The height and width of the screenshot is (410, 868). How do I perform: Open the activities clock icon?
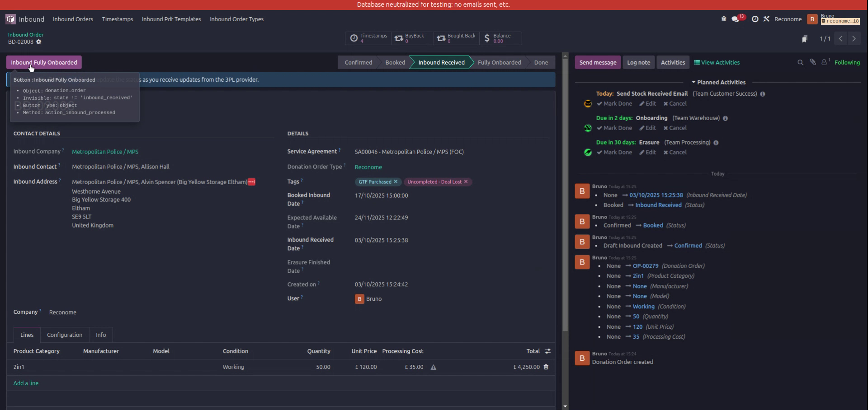pyautogui.click(x=755, y=19)
